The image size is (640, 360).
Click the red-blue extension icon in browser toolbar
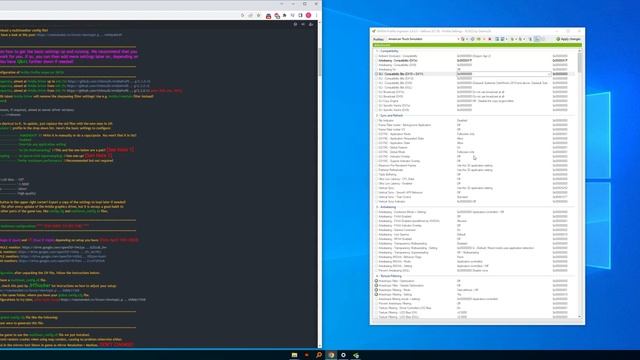[268, 16]
